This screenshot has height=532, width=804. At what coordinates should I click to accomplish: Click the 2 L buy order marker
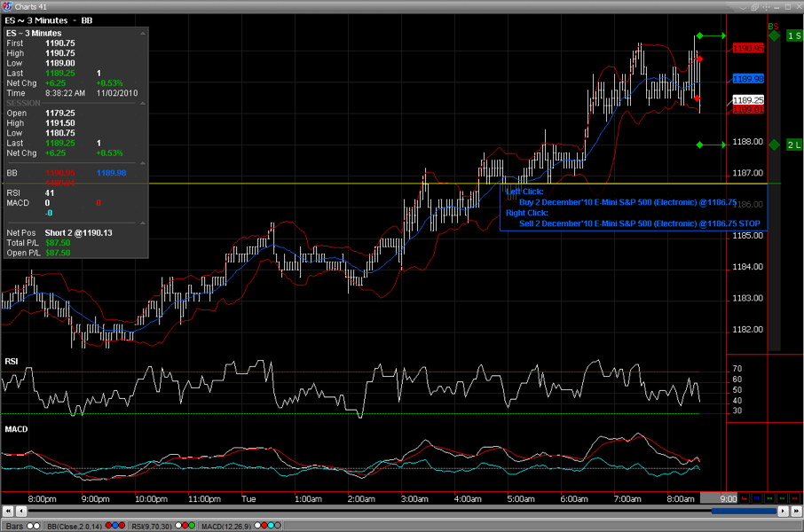click(794, 145)
